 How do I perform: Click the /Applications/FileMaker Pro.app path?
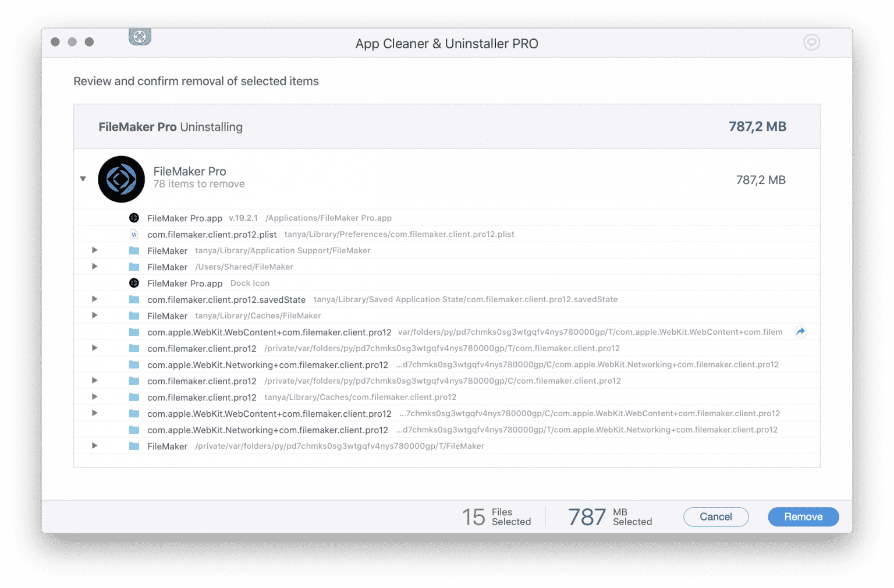[328, 218]
